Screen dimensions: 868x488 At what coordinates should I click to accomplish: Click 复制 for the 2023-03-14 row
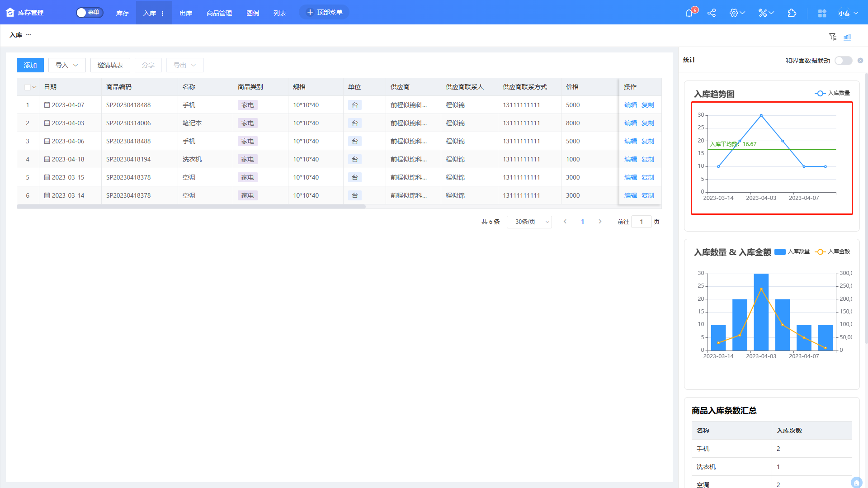tap(648, 195)
